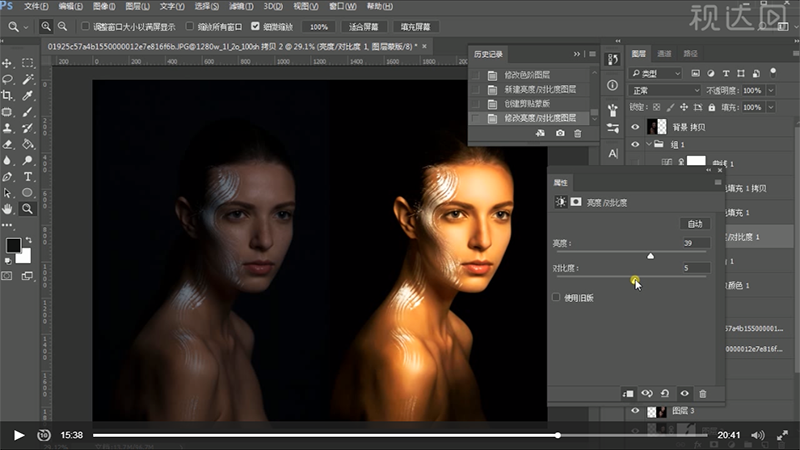Open the 文件 menu
This screenshot has width=800, height=450.
(36, 6)
